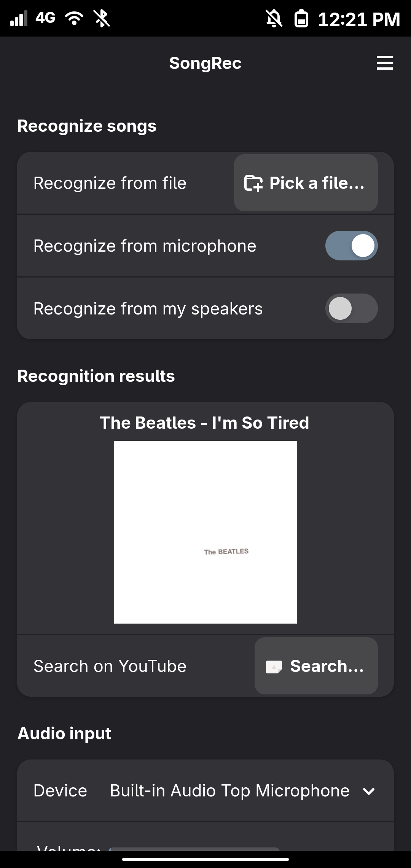Tap the cellular signal strength icon
Image resolution: width=411 pixels, height=868 pixels.
(19, 19)
